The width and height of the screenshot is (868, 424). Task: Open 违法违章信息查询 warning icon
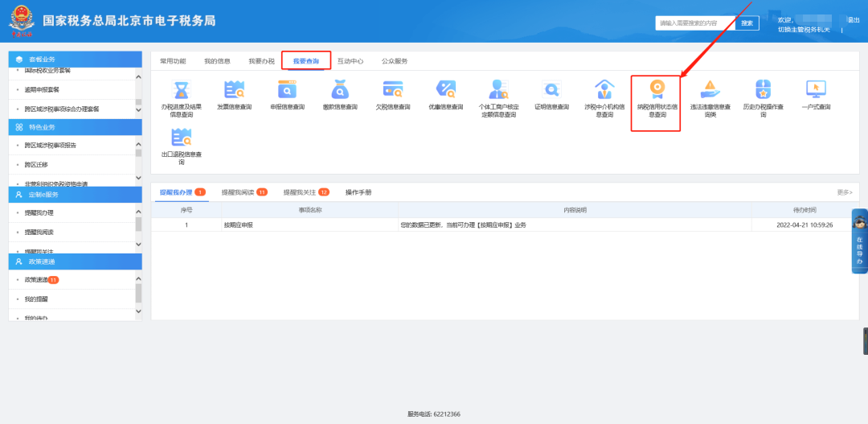[710, 89]
